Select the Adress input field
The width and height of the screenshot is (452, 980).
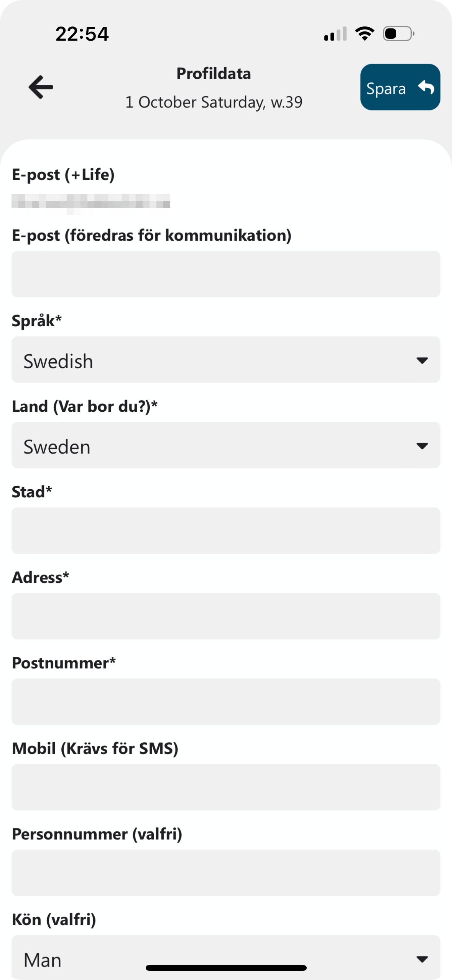click(x=226, y=616)
